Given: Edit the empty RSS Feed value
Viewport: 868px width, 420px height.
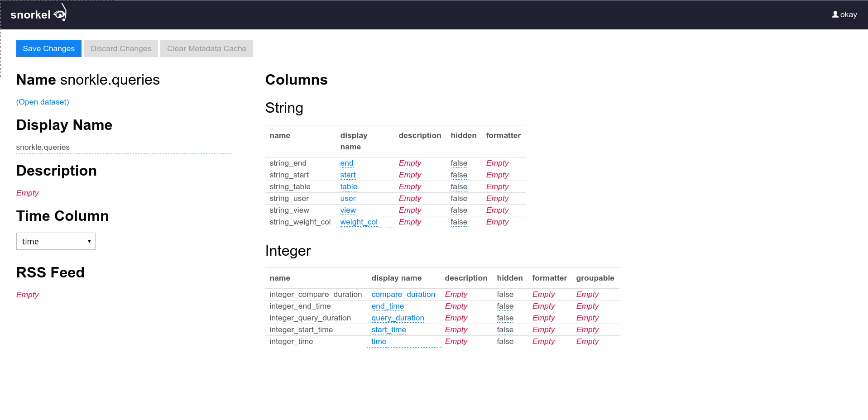Looking at the screenshot, I should coord(27,295).
